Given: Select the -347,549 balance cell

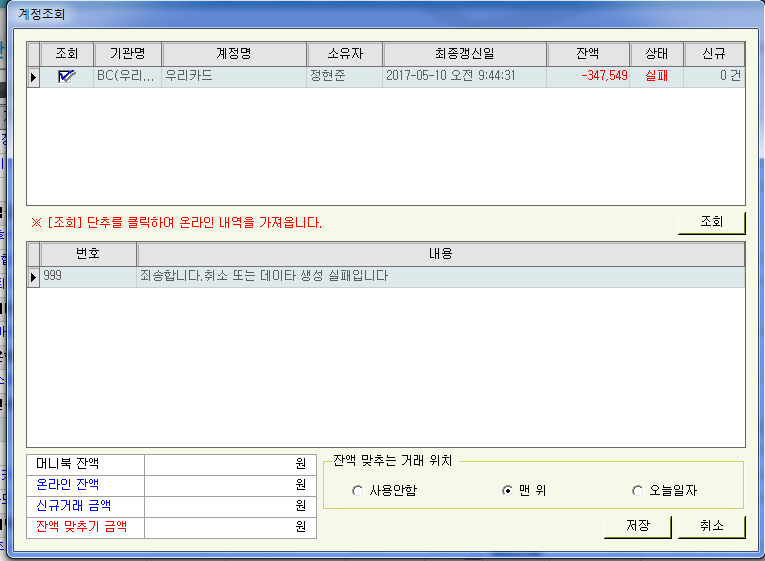Looking at the screenshot, I should click(x=588, y=76).
